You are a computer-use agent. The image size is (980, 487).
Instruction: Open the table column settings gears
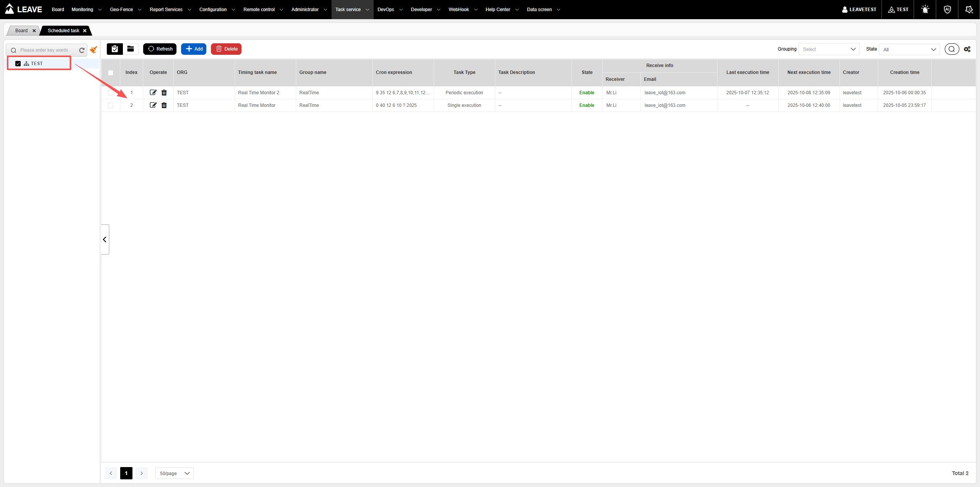click(x=967, y=49)
